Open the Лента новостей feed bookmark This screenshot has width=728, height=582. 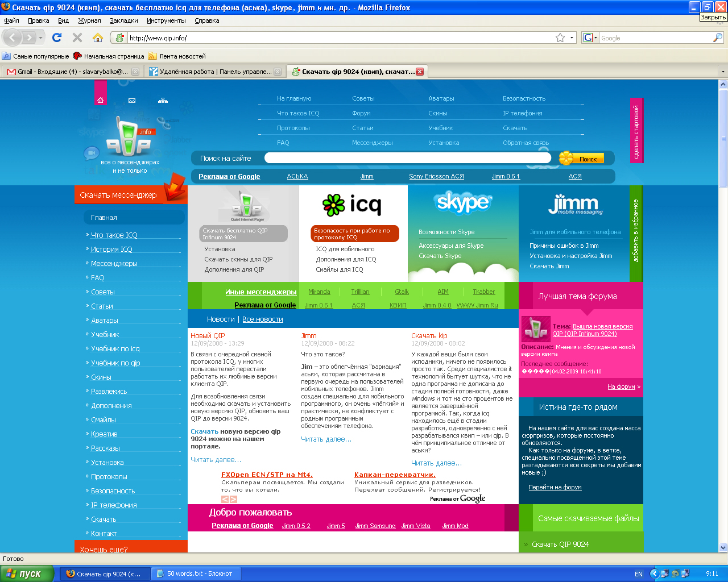coord(177,56)
